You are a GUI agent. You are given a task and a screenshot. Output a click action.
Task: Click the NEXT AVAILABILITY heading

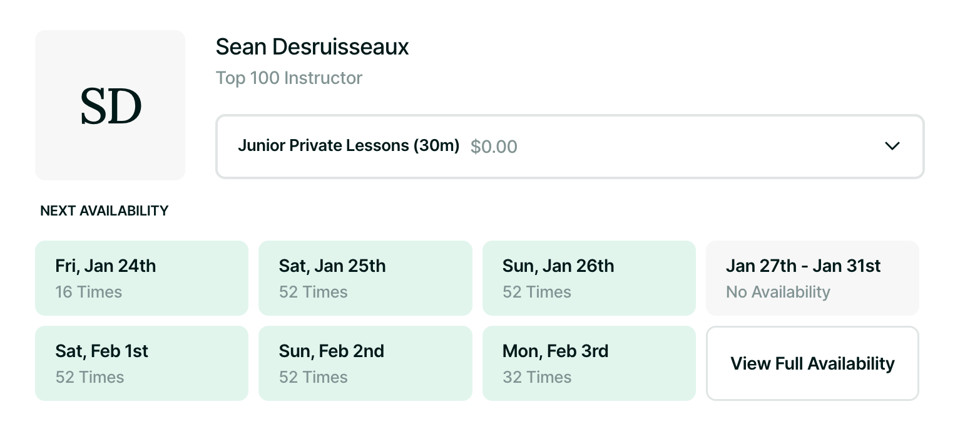(104, 211)
